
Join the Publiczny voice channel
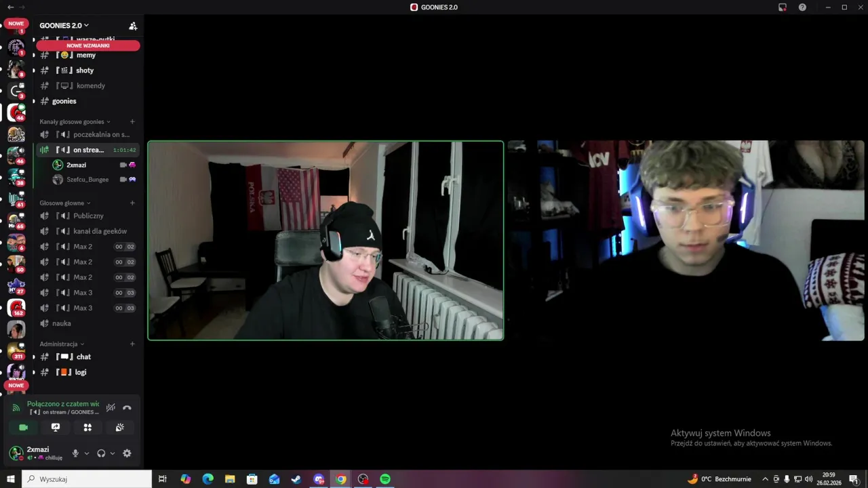(87, 216)
